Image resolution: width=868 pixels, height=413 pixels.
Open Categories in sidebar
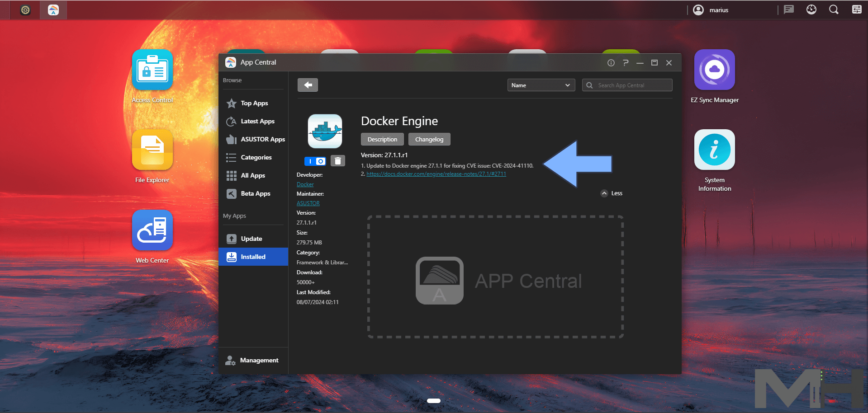[x=253, y=157]
